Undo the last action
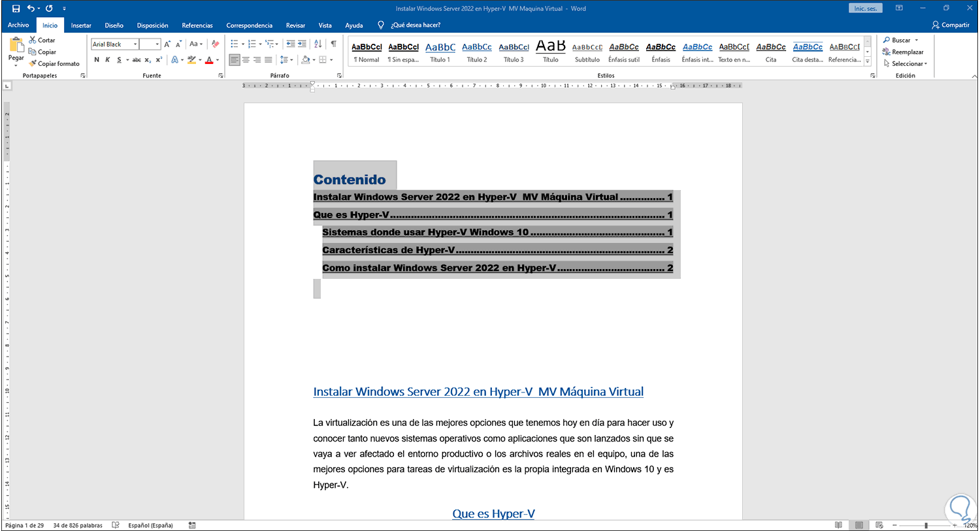 [31, 8]
